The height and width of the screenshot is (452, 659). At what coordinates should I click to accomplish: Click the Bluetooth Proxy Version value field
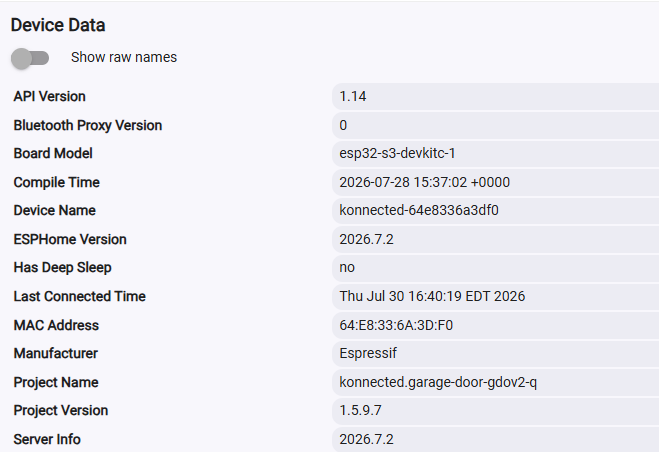coord(496,125)
